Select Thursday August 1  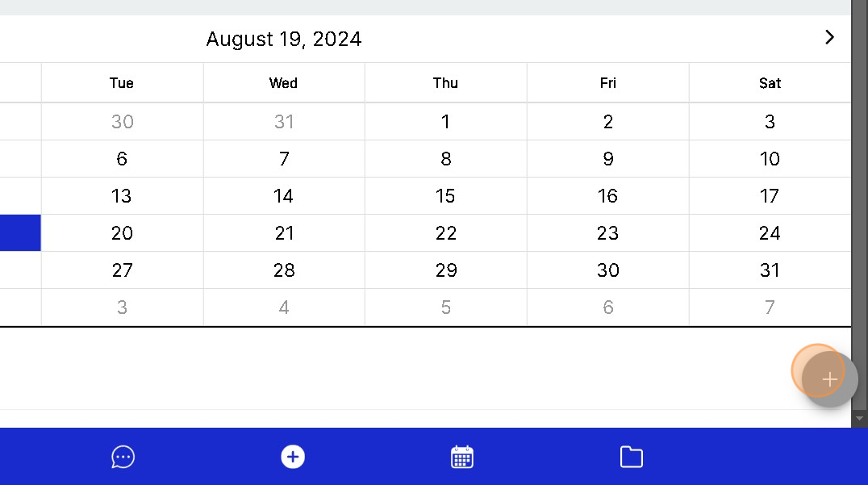445,122
